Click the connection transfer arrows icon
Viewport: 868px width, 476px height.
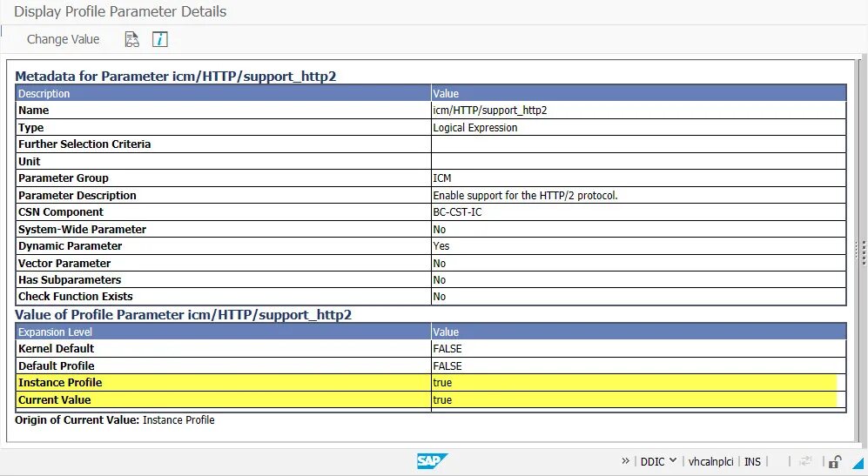click(805, 461)
